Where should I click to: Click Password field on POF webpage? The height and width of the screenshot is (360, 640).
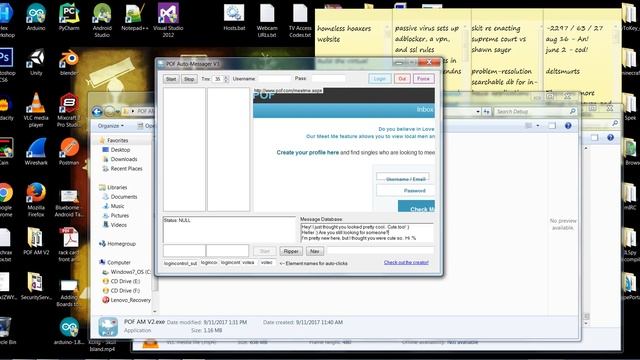(x=405, y=191)
